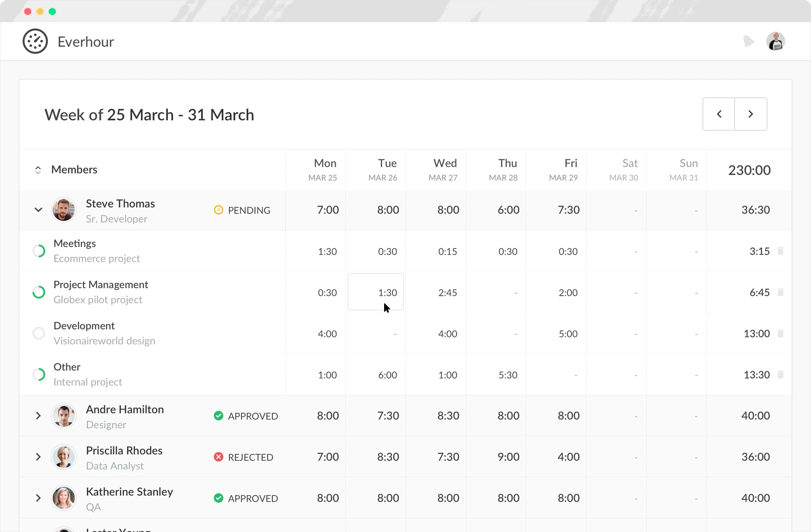Click the weekly total 230:00 figure

[x=750, y=170]
